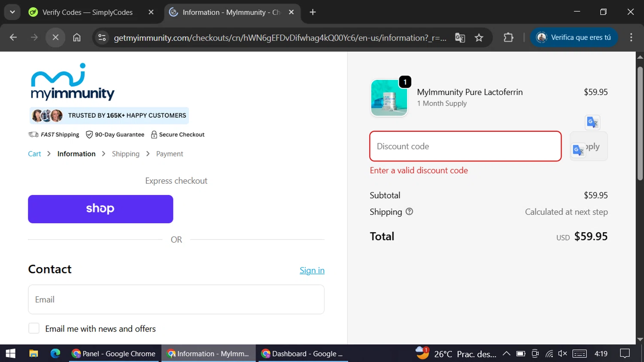
Task: Switch to Verify Codes SimplyCodes tab
Action: pyautogui.click(x=87, y=12)
